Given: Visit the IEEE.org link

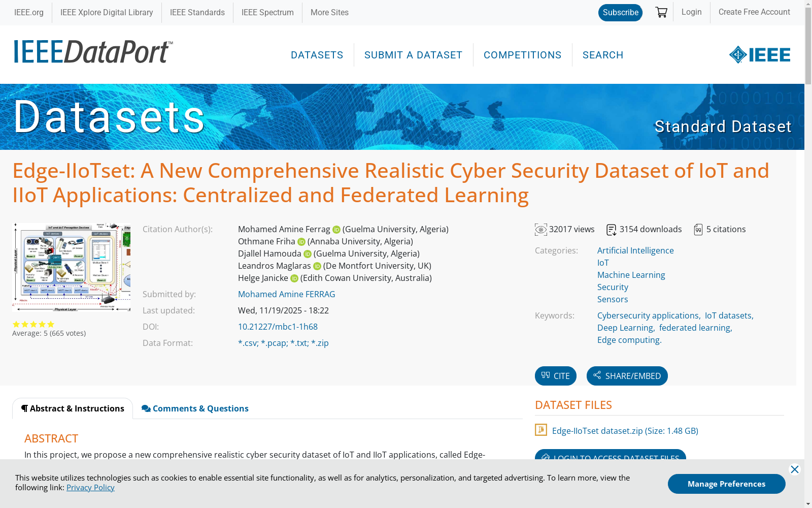Looking at the screenshot, I should coord(29,13).
